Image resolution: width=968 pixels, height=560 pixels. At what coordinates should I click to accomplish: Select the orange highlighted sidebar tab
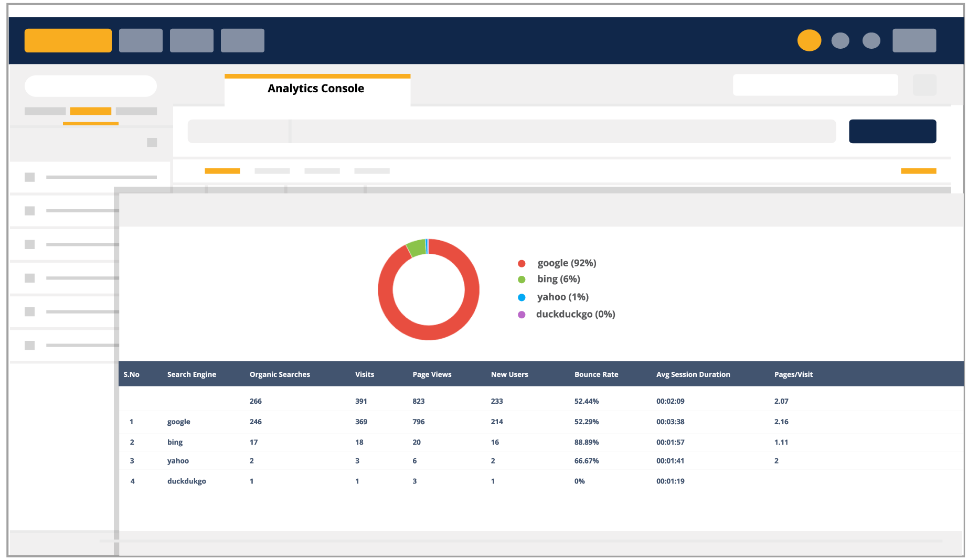point(91,111)
